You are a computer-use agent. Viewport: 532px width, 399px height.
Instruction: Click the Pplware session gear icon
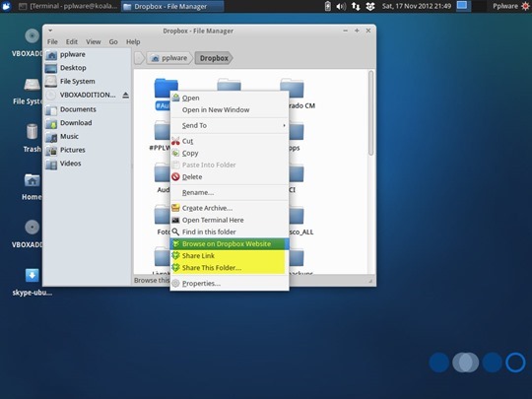tap(525, 6)
